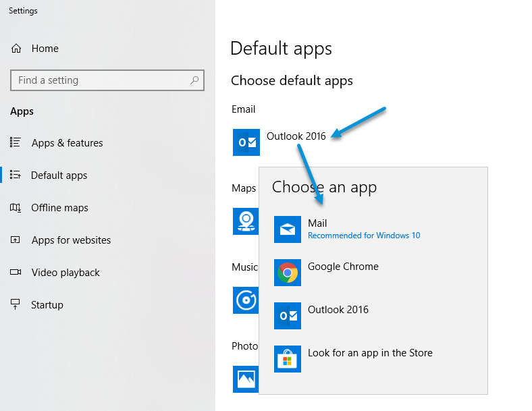Open Apps for websites settings

click(x=107, y=240)
